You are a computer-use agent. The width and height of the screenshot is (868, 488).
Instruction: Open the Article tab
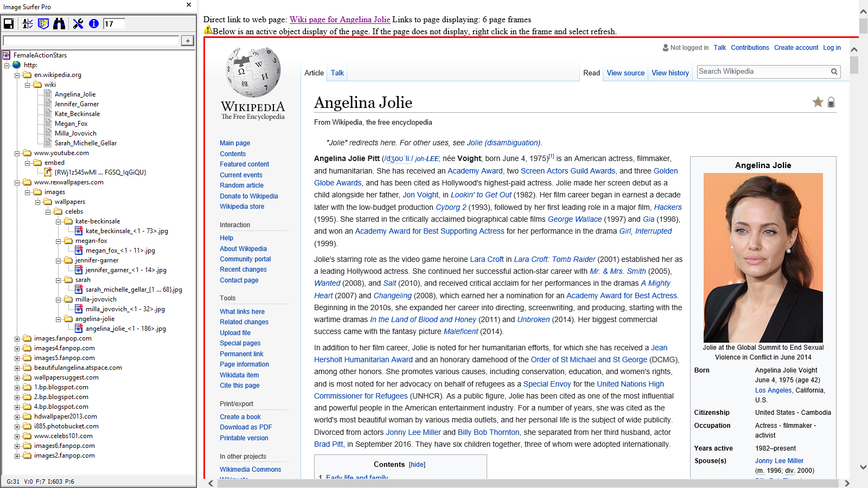[314, 73]
